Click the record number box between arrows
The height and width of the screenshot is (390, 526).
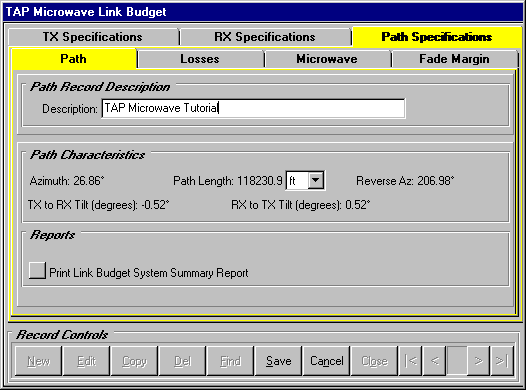457,361
